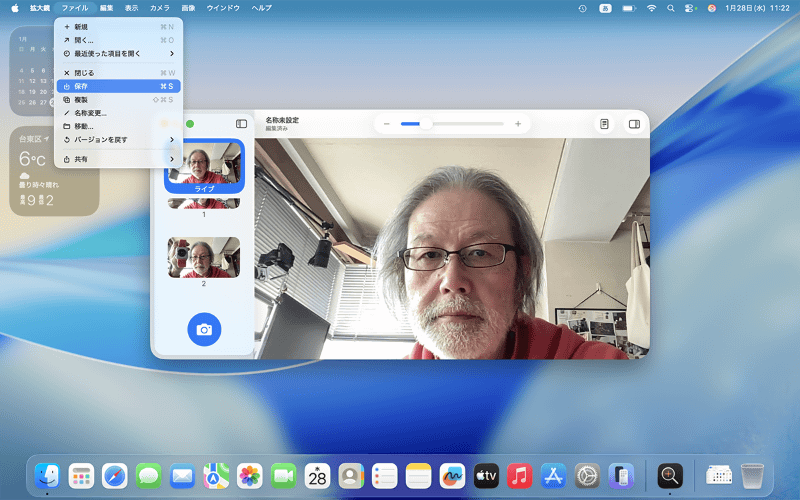Image resolution: width=800 pixels, height=500 pixels.
Task: Open Freeform from the Dock
Action: [452, 477]
